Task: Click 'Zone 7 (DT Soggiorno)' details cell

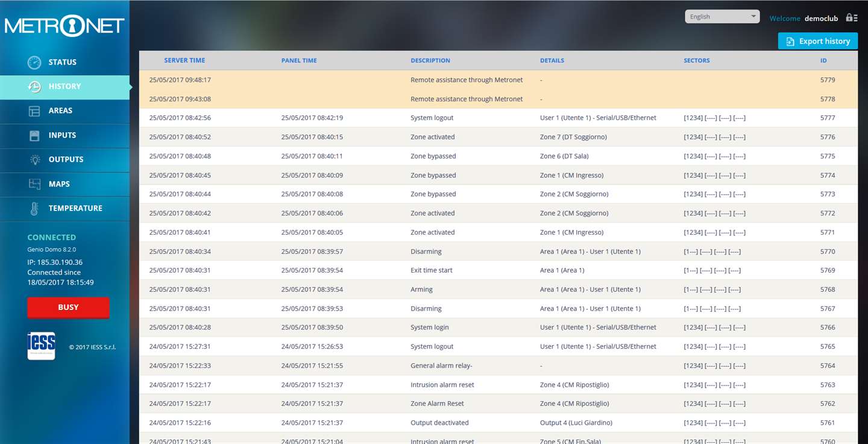Action: pos(573,138)
